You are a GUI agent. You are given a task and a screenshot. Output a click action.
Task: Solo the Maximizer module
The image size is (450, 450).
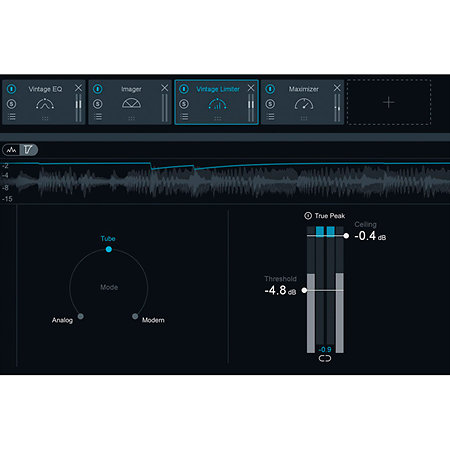270,104
